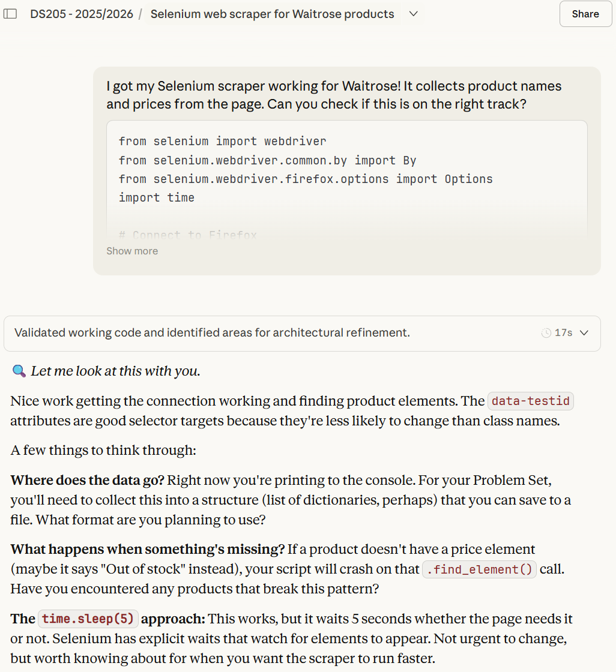
Task: Click 'What happens when something's missing?' heading
Action: click(147, 548)
